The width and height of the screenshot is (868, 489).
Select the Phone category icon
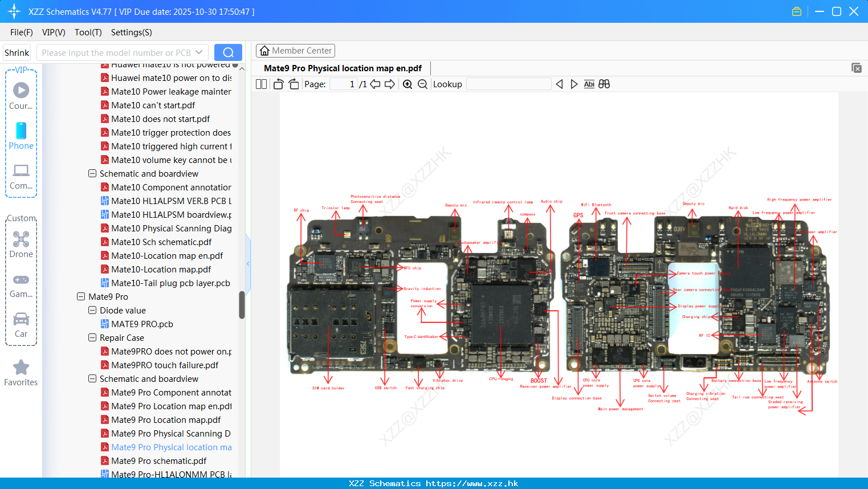click(x=21, y=136)
